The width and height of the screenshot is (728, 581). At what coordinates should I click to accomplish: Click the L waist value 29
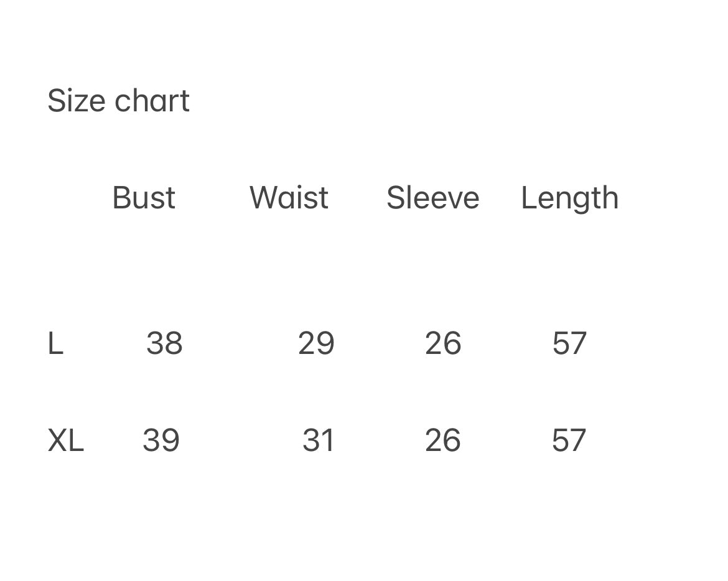click(316, 343)
